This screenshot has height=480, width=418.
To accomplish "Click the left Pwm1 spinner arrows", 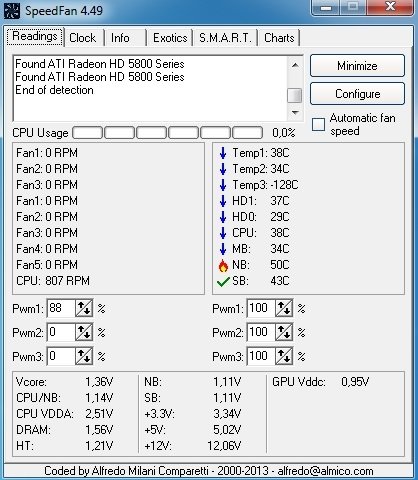I will coord(84,308).
